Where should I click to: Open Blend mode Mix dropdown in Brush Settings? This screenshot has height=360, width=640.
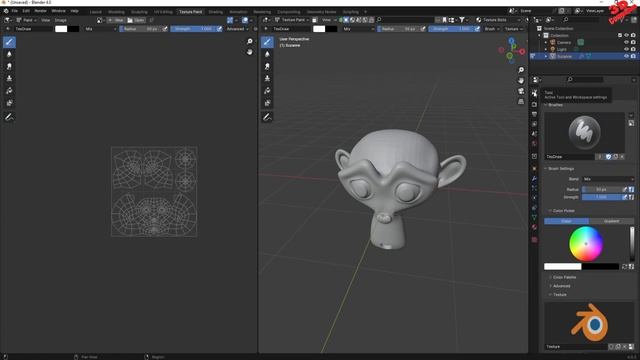click(608, 179)
